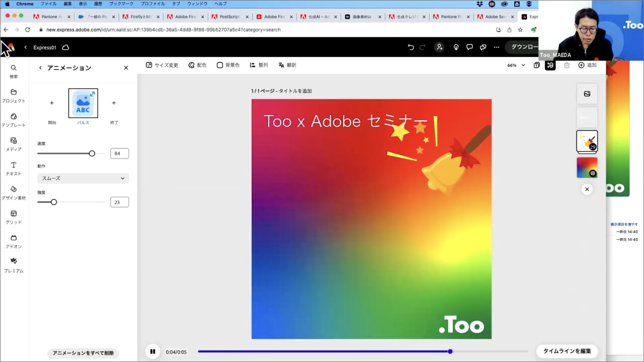Pause the animation playback

(152, 351)
